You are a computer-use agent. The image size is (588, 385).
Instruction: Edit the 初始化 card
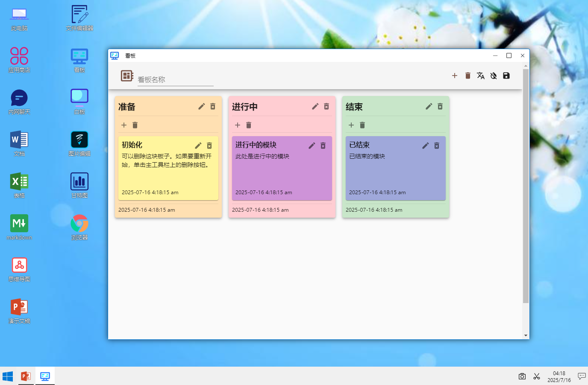[198, 146]
